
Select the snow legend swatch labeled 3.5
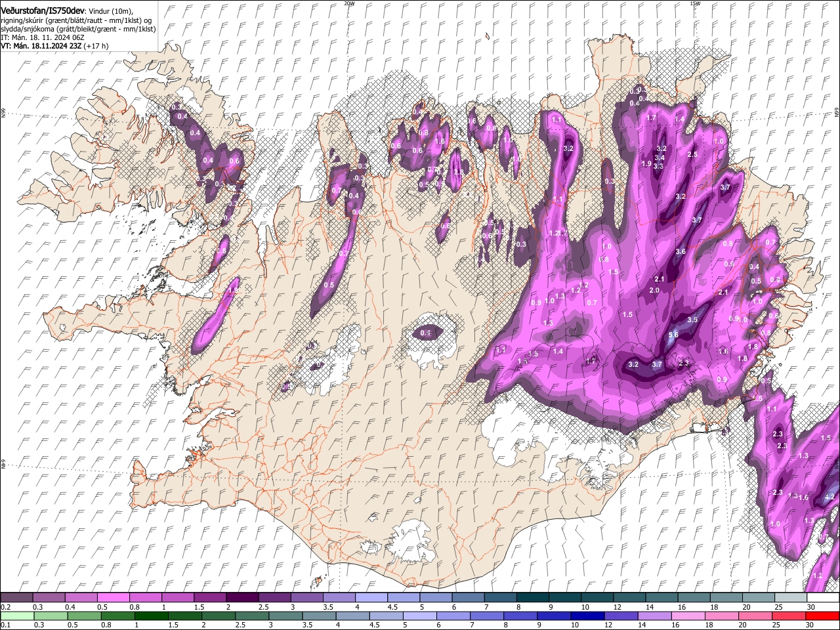click(338, 598)
